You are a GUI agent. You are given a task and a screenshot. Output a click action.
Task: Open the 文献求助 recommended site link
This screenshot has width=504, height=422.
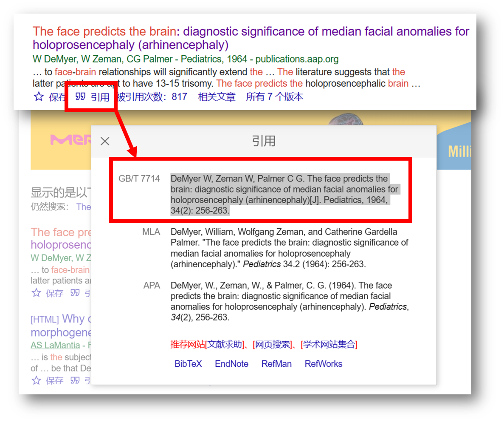pyautogui.click(x=225, y=345)
